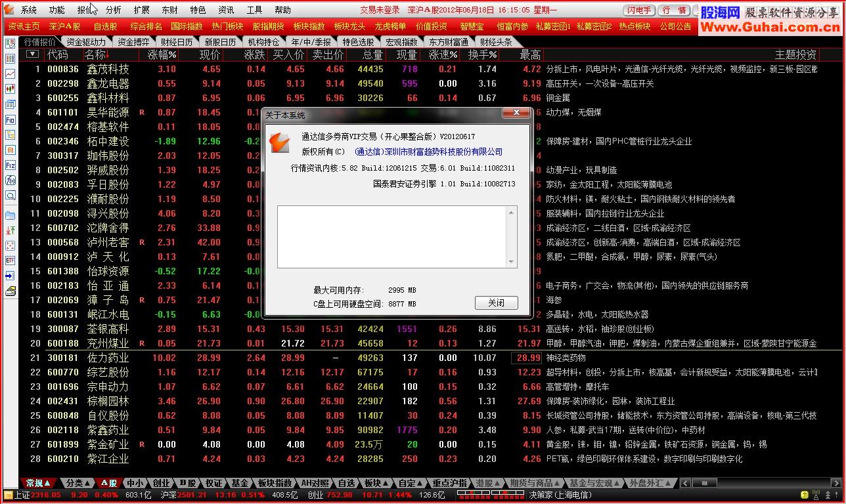Close the 关于本系统 dialog with its X
This screenshot has height=504, width=846.
point(516,114)
